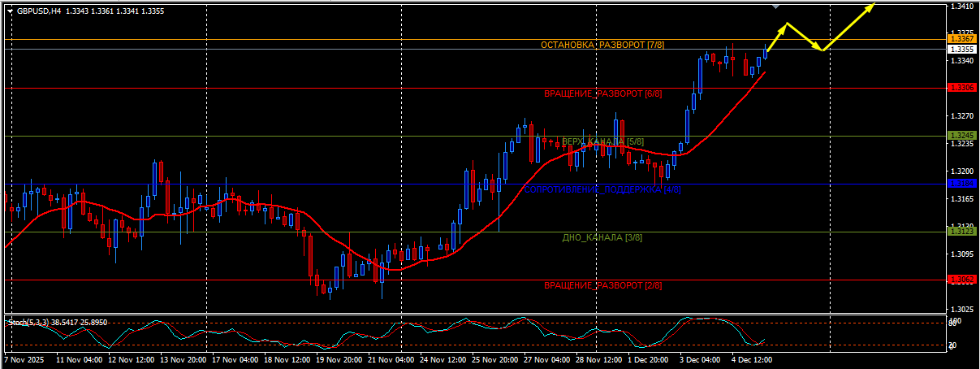Click the red 1.3306 price level tag
This screenshot has width=980, height=369.
pos(962,87)
